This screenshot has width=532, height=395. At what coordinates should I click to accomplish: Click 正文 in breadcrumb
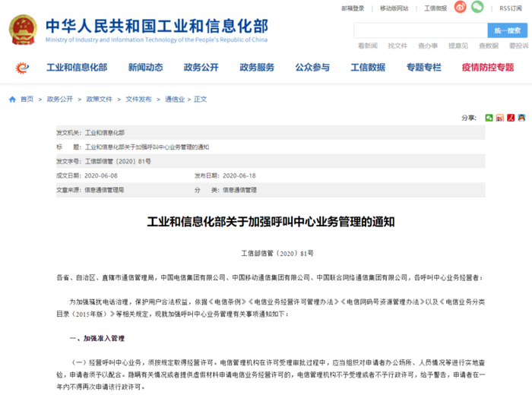click(x=201, y=100)
